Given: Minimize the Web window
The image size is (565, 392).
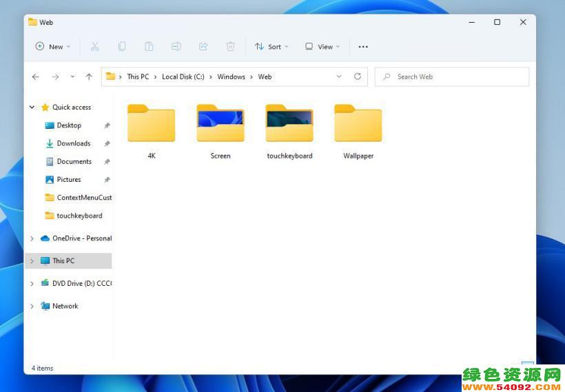Looking at the screenshot, I should [x=472, y=22].
